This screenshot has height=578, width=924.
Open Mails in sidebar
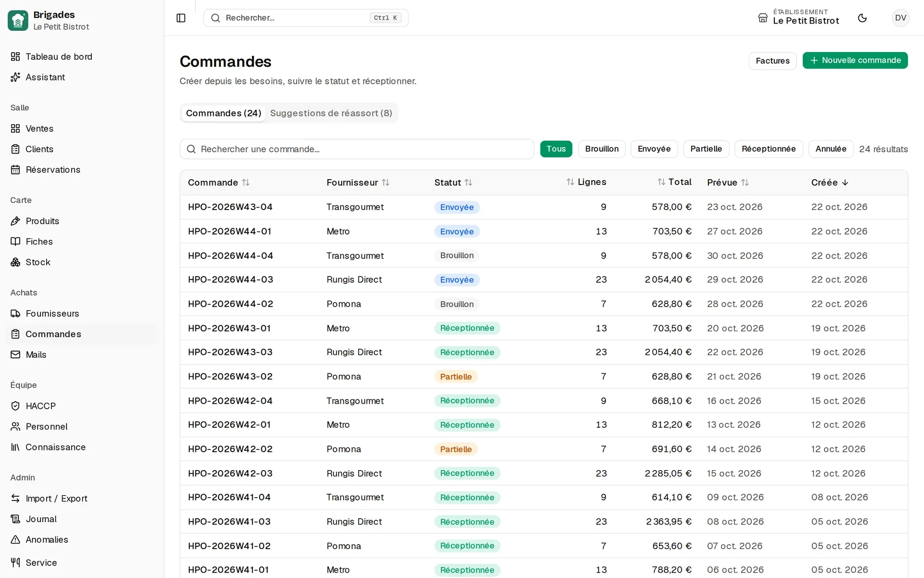82,355
